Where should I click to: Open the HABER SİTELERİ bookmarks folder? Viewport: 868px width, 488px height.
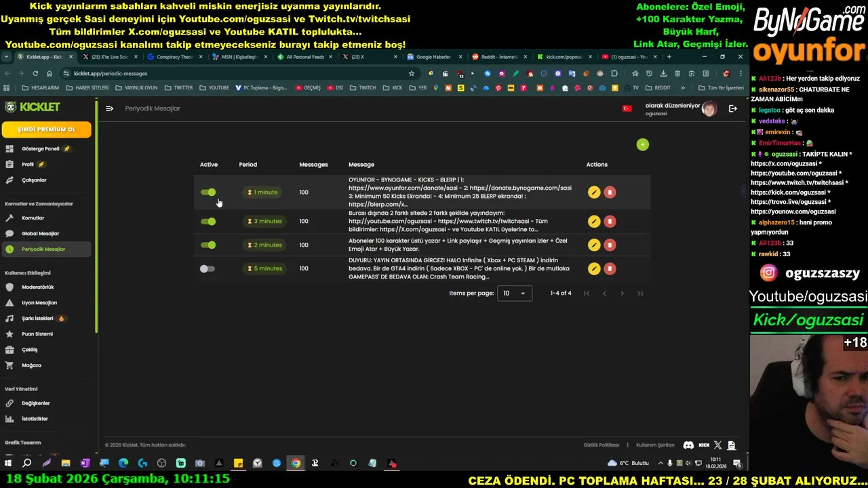coord(87,88)
